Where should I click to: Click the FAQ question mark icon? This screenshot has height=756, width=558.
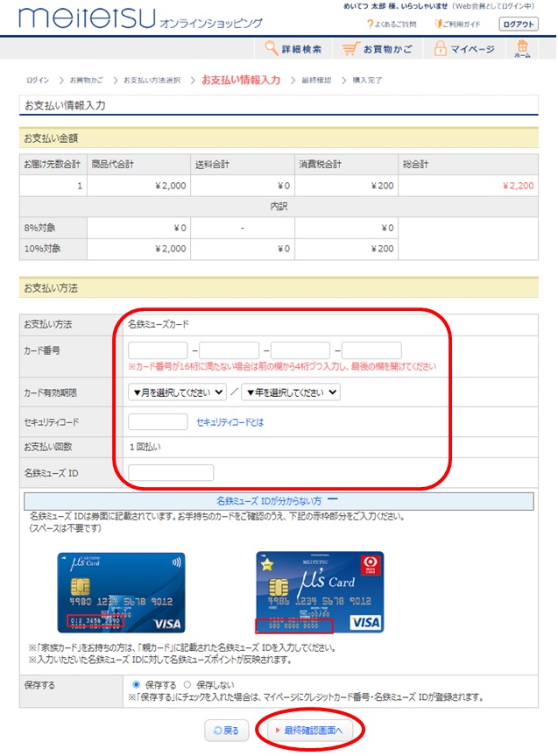[x=371, y=24]
